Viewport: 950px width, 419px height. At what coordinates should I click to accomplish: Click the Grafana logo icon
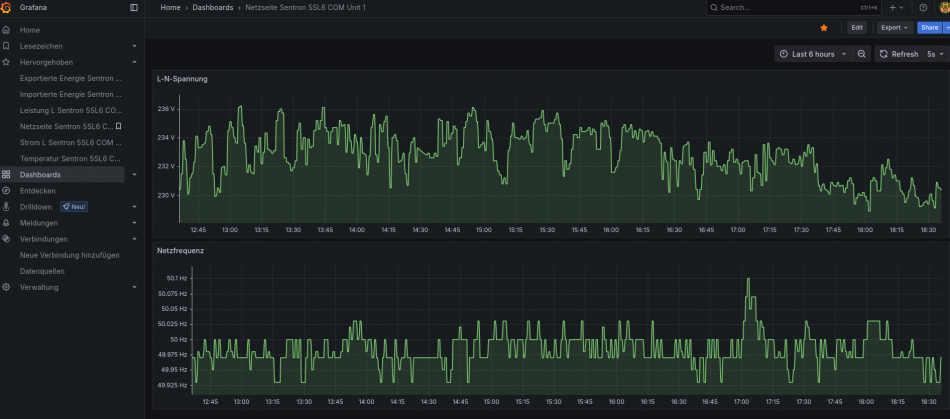pos(6,7)
